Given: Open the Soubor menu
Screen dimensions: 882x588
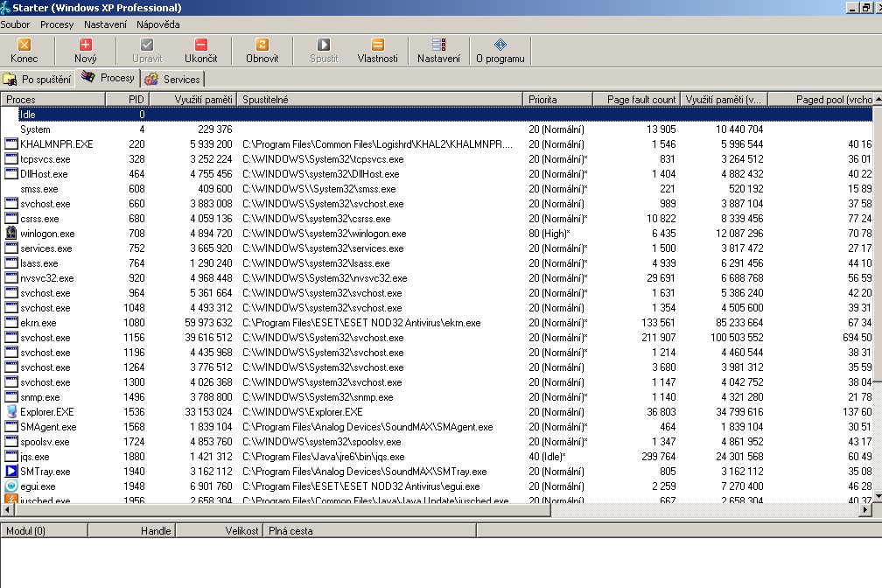Looking at the screenshot, I should pos(15,24).
